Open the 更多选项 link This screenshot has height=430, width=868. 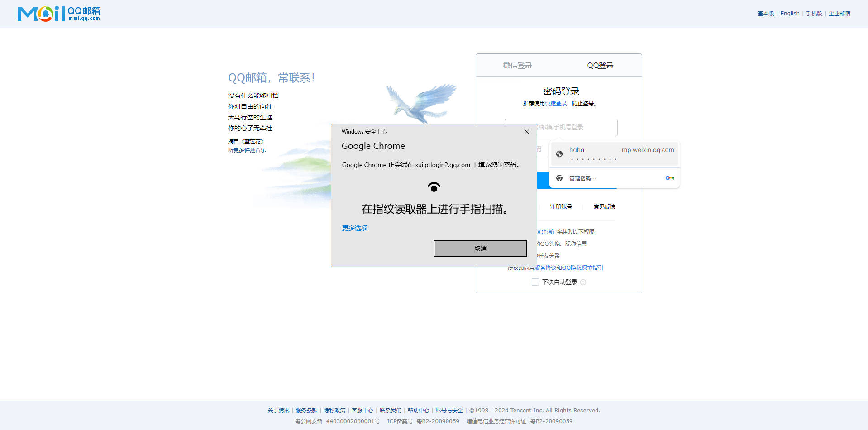355,228
